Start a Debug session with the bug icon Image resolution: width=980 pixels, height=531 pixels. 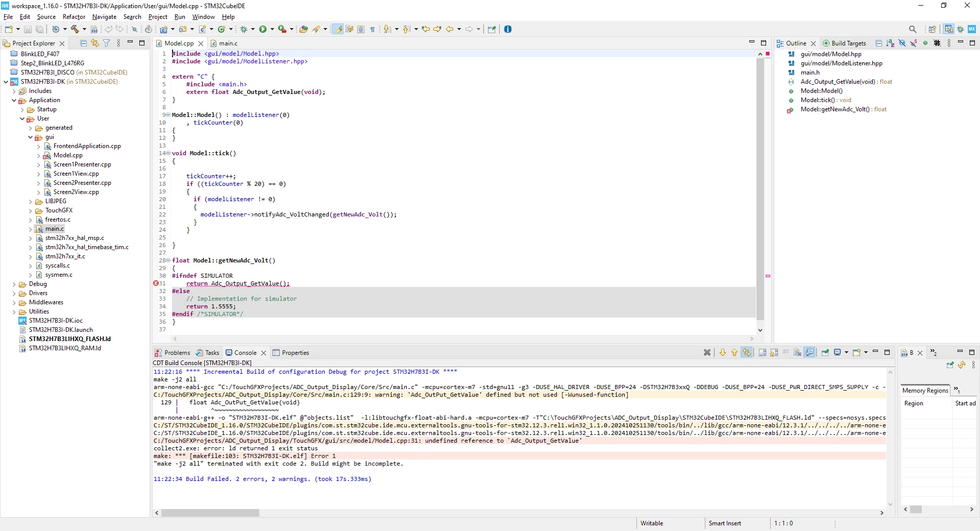pyautogui.click(x=244, y=29)
